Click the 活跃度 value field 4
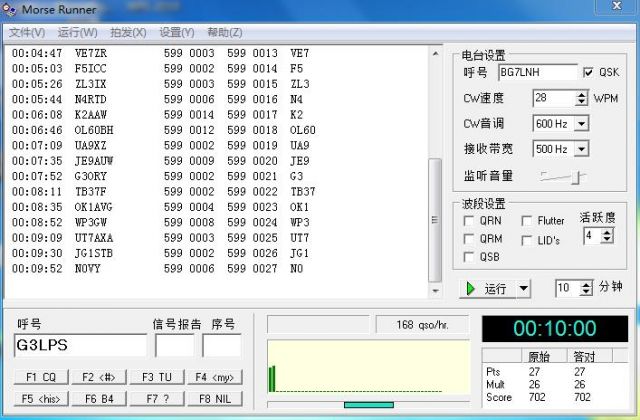Screen dimensions: 640x420 [x=592, y=236]
